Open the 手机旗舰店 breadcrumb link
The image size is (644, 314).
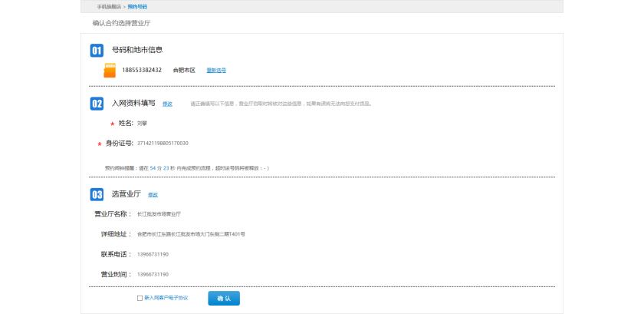109,7
